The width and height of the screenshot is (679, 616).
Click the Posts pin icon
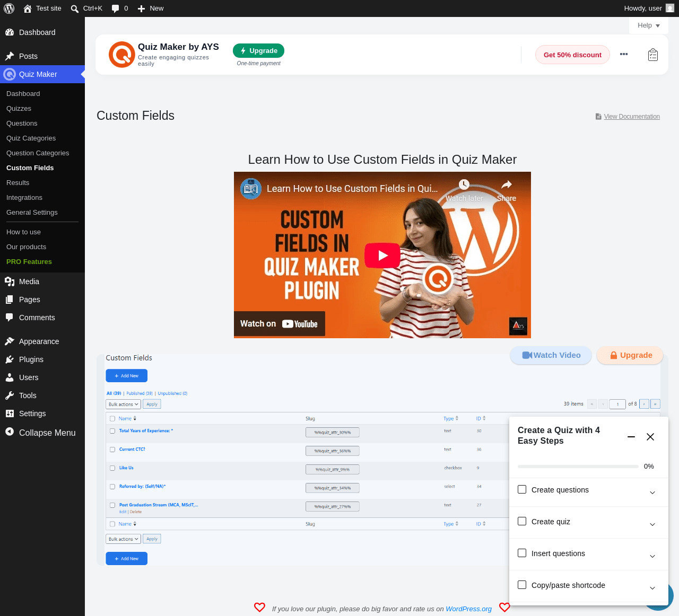pos(10,56)
